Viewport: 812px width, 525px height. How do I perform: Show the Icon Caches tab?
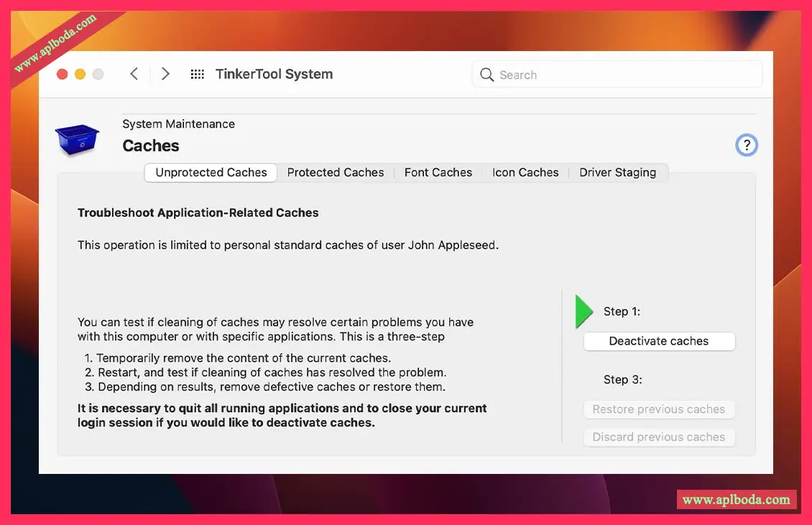tap(525, 173)
